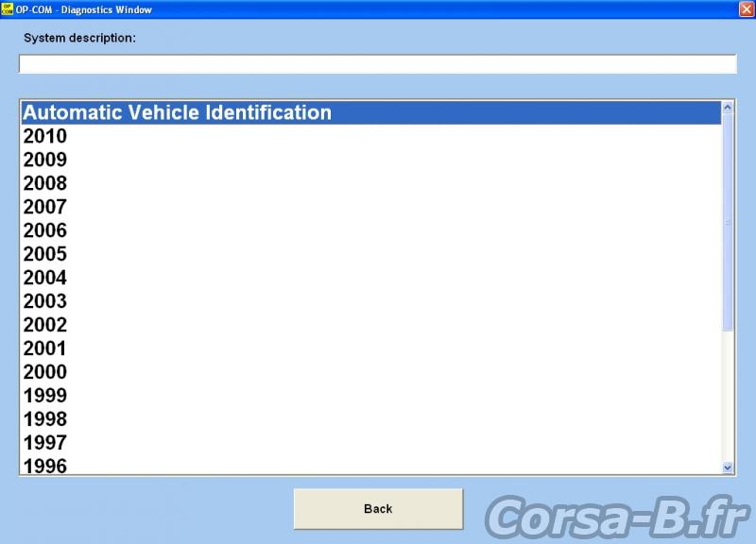The width and height of the screenshot is (756, 544).
Task: Select year 2007 in the list
Action: click(371, 207)
